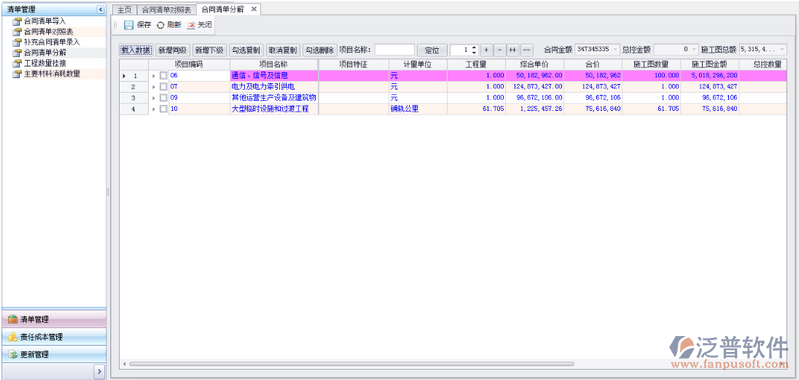
Task: Click the 项目名称 search input field
Action: tap(395, 50)
